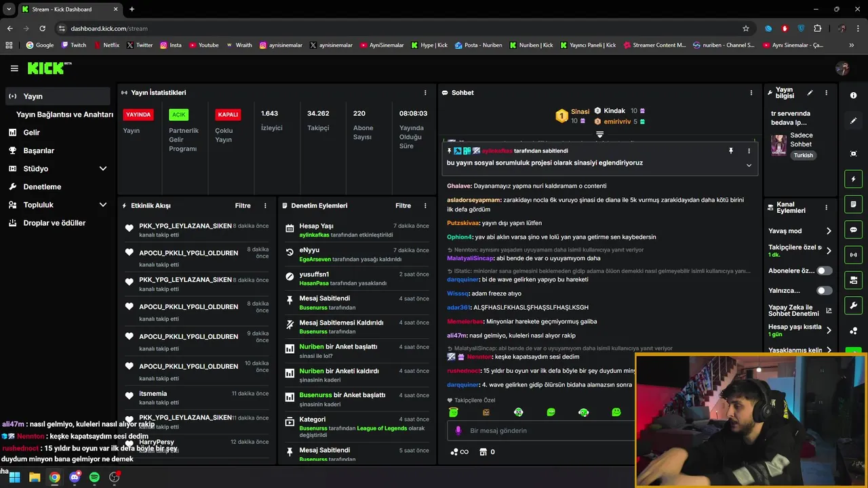Image resolution: width=868 pixels, height=488 pixels.
Task: Click the purple microphone icon in message box
Action: [458, 430]
